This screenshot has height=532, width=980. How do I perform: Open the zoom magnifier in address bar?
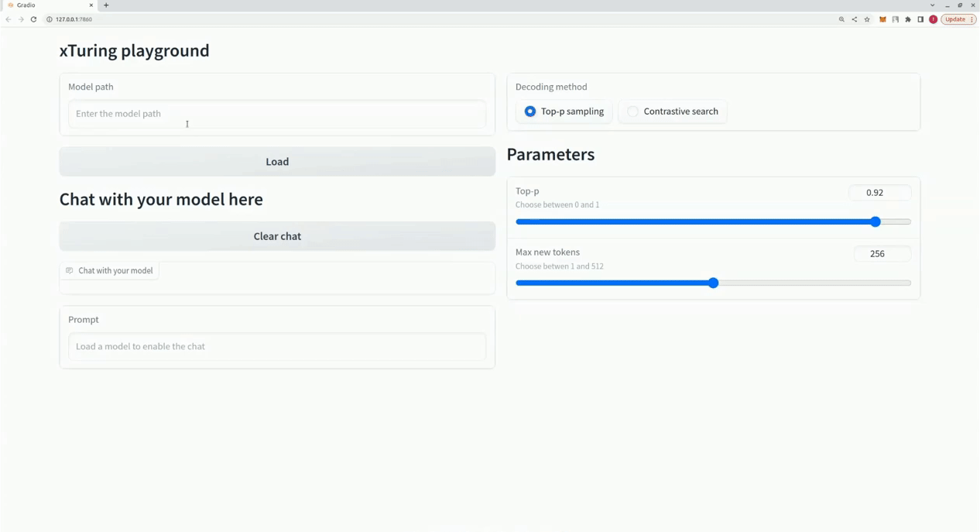(841, 19)
